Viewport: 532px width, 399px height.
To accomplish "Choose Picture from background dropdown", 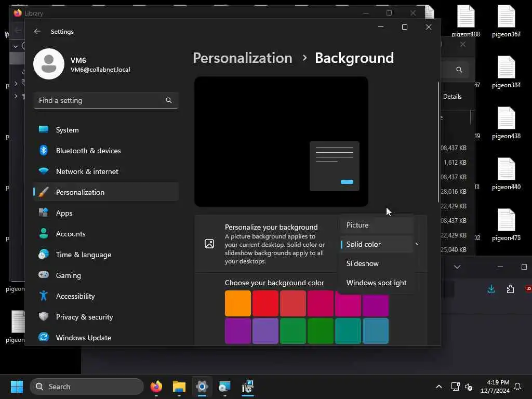I will tap(376, 225).
